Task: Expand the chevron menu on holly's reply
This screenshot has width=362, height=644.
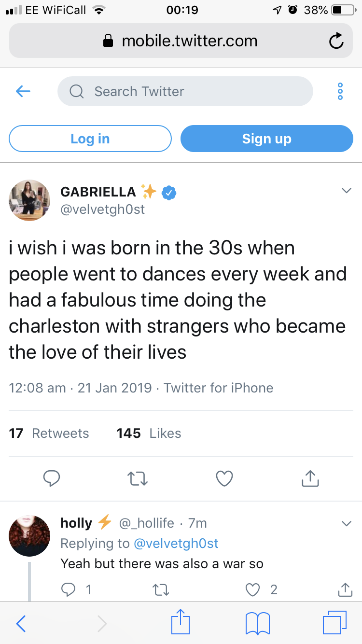Action: [346, 523]
